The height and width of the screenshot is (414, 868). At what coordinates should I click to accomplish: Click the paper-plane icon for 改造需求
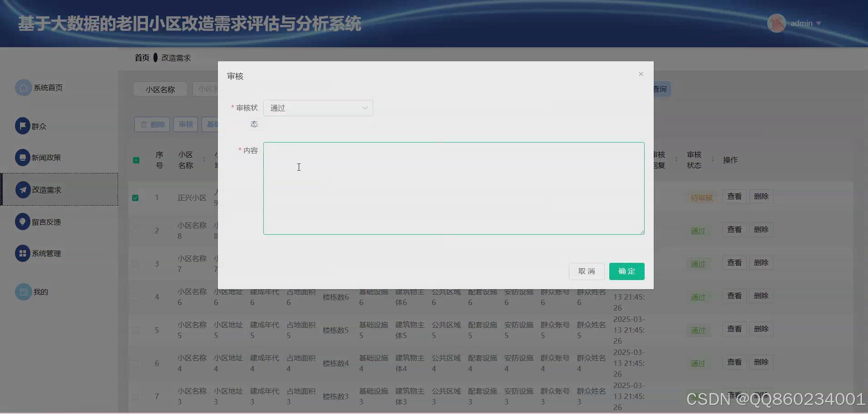click(x=23, y=190)
